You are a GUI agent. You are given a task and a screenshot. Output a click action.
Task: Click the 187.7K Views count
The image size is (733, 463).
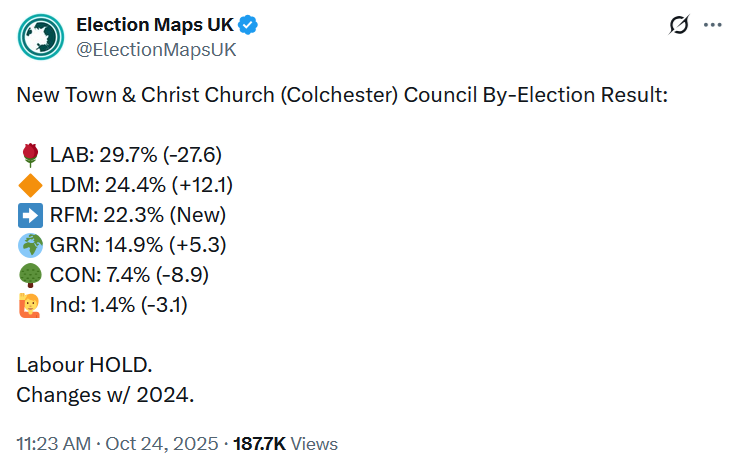point(285,443)
